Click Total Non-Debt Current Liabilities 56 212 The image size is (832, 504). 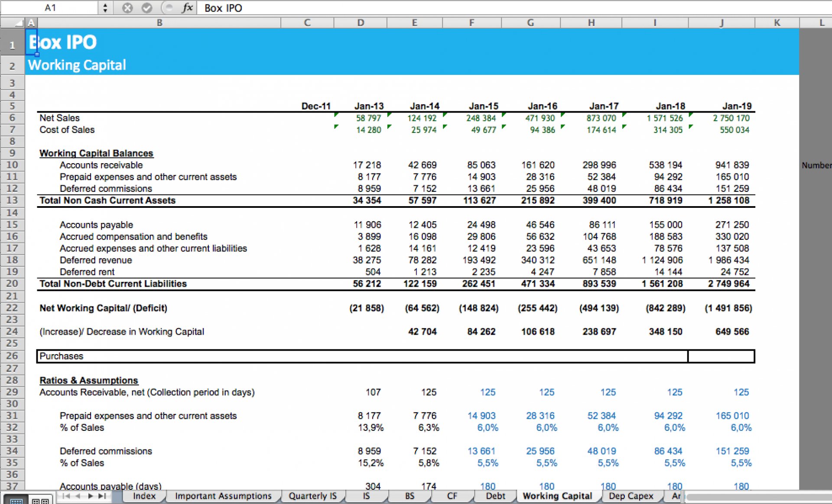click(x=367, y=284)
